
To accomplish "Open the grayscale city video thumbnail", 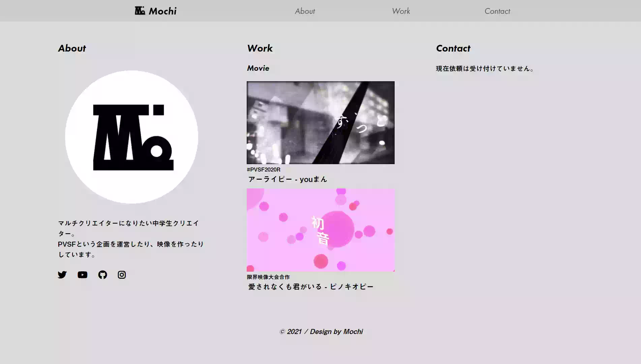I will point(320,123).
